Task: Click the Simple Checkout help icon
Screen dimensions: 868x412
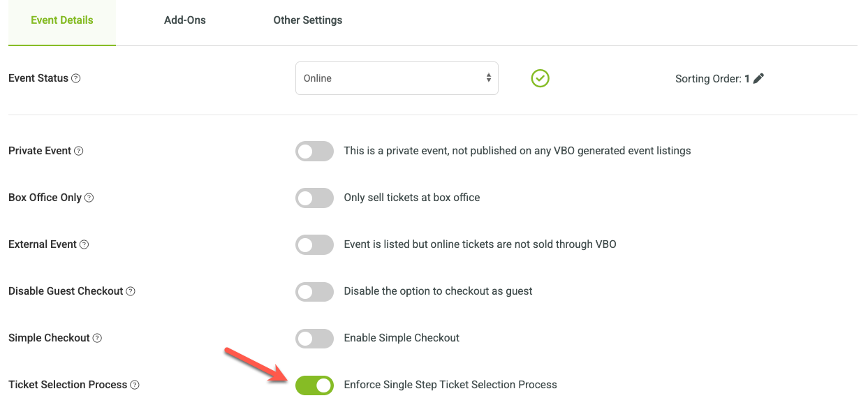Action: pos(98,338)
